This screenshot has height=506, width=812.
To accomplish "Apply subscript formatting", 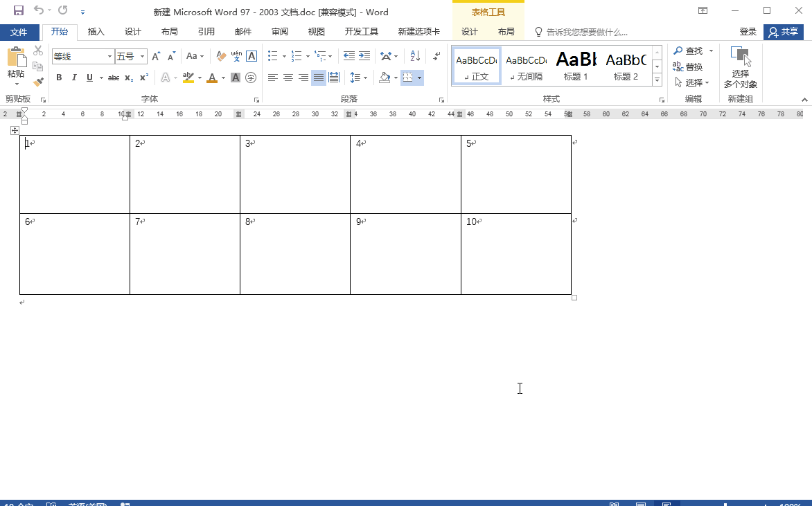I will [129, 78].
